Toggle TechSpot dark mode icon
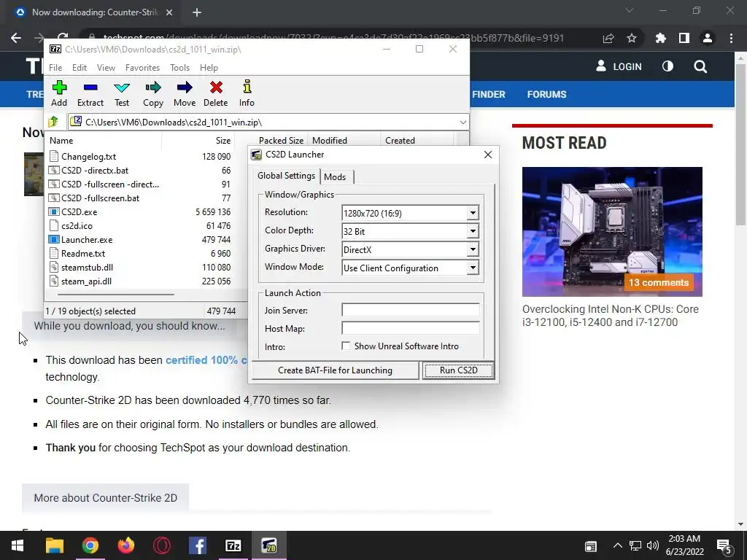This screenshot has width=747, height=560. pyautogui.click(x=667, y=66)
